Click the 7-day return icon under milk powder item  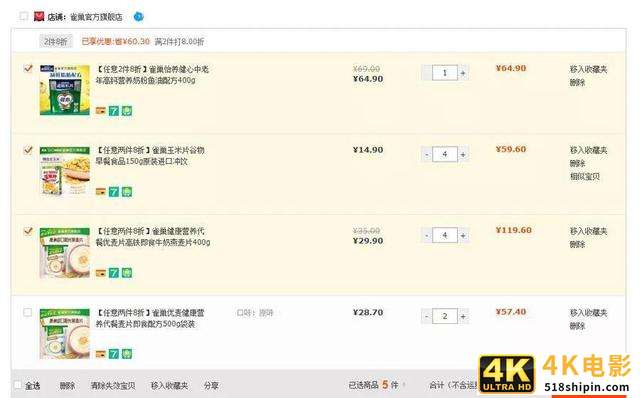coord(114,111)
